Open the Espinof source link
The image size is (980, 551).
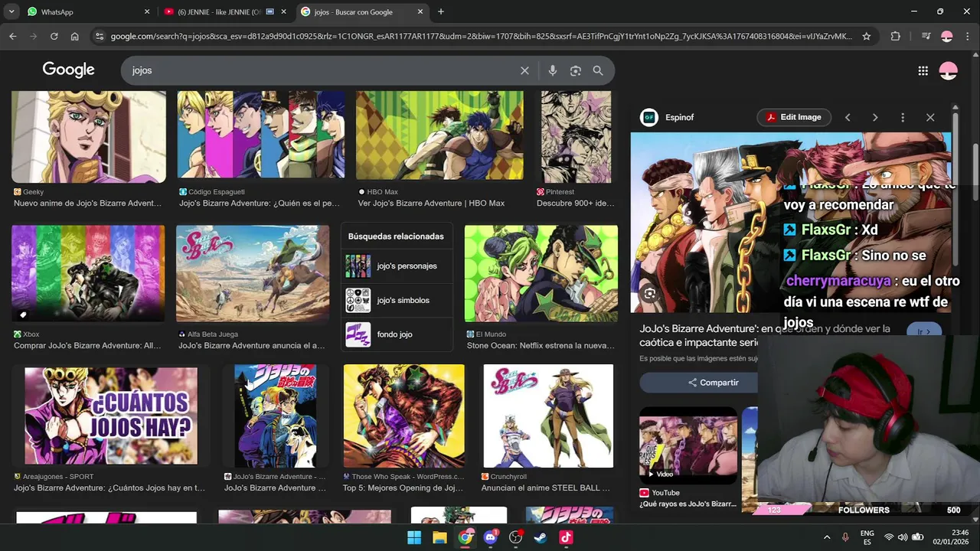coord(667,117)
